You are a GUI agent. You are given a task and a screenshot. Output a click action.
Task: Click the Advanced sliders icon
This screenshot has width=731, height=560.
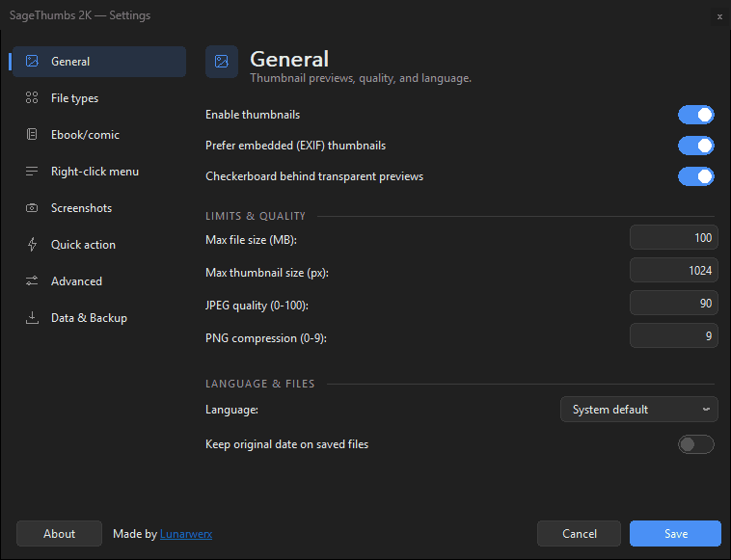click(32, 280)
